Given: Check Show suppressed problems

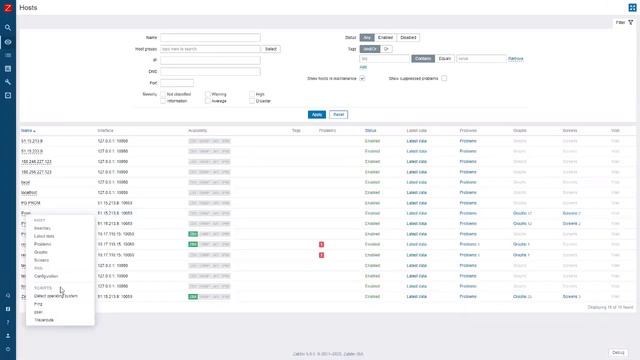Looking at the screenshot, I should click(444, 78).
